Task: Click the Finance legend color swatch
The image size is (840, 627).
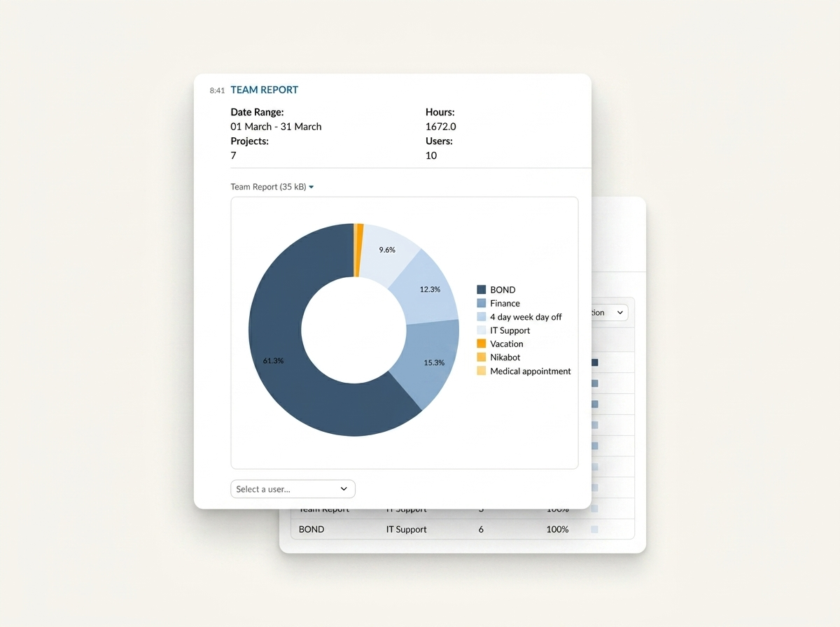Action: click(481, 303)
